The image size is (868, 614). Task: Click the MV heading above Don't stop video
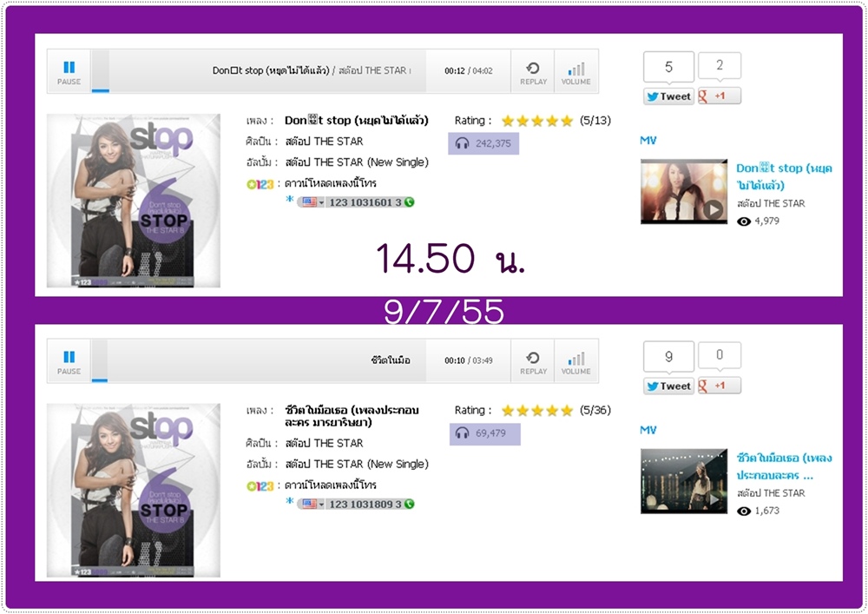[x=648, y=141]
